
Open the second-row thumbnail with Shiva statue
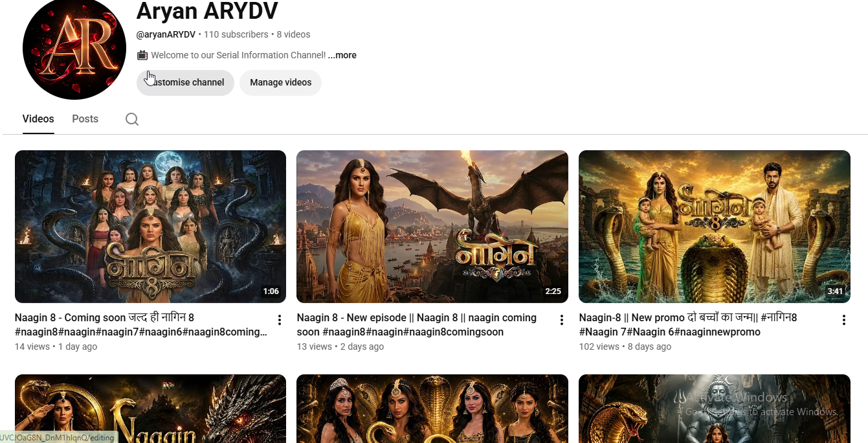tap(715, 409)
